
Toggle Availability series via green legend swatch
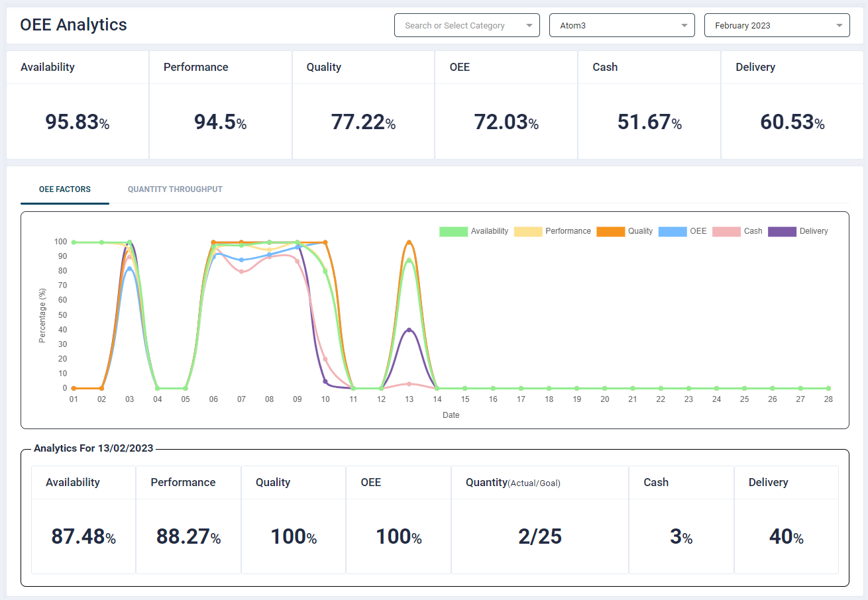[453, 232]
